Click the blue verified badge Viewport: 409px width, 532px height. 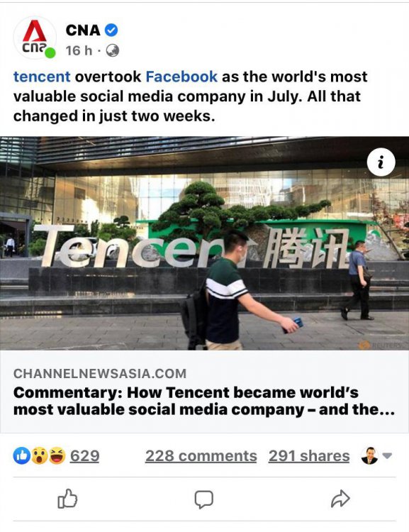(x=111, y=31)
